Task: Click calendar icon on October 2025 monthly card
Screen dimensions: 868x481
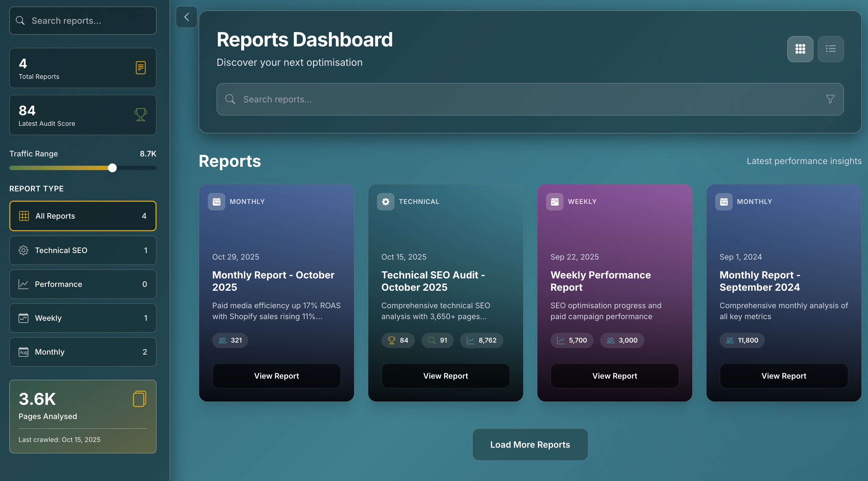Action: coord(216,202)
